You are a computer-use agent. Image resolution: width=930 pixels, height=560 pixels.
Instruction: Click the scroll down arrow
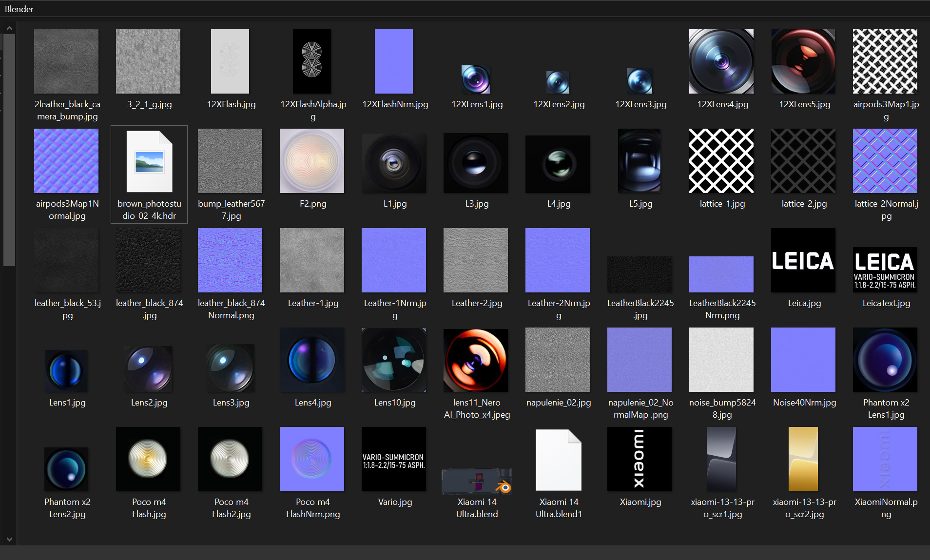click(x=9, y=539)
